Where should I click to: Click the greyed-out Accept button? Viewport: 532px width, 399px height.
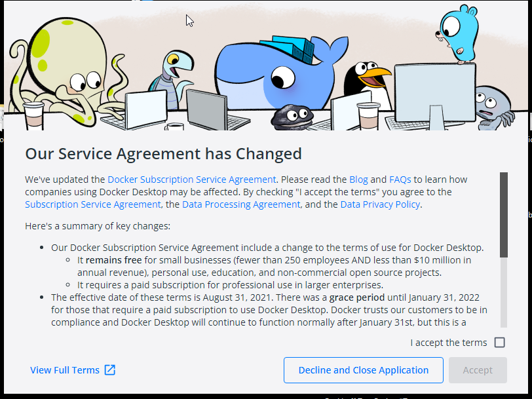(478, 370)
